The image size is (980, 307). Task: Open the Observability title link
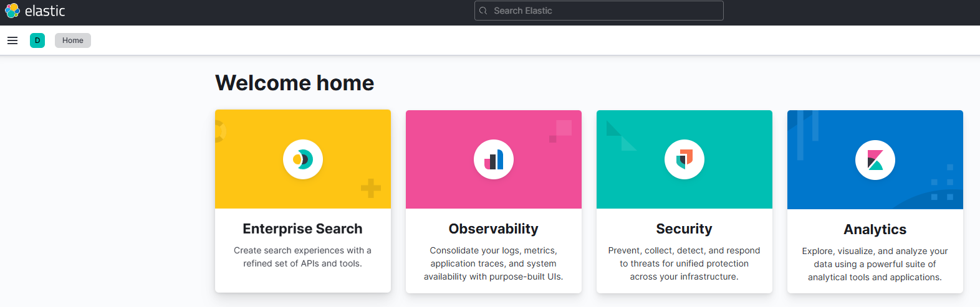(x=494, y=229)
